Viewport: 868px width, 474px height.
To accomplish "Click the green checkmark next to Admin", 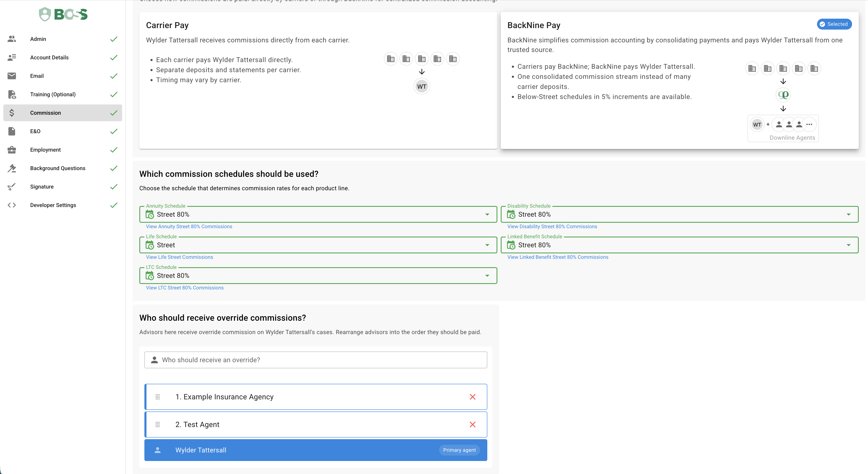I will 114,39.
